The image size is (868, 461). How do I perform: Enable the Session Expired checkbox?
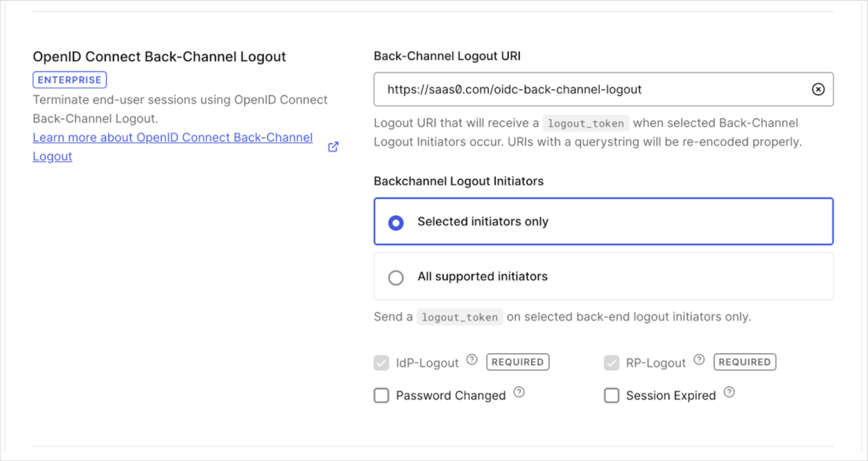coord(611,395)
